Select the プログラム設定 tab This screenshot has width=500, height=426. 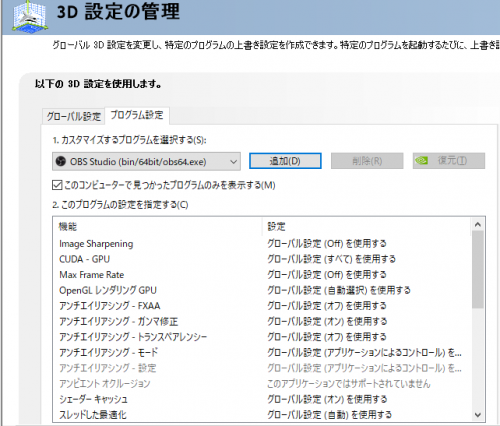[x=137, y=115]
